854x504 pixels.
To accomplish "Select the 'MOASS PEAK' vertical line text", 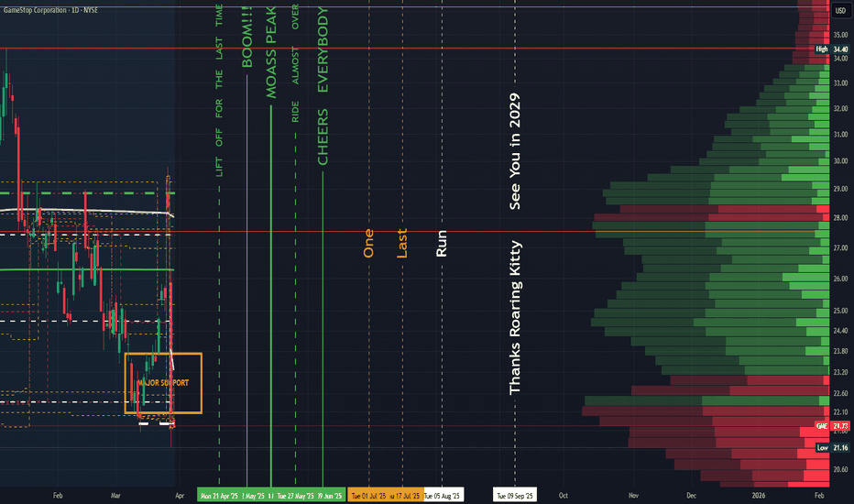I will [x=270, y=52].
